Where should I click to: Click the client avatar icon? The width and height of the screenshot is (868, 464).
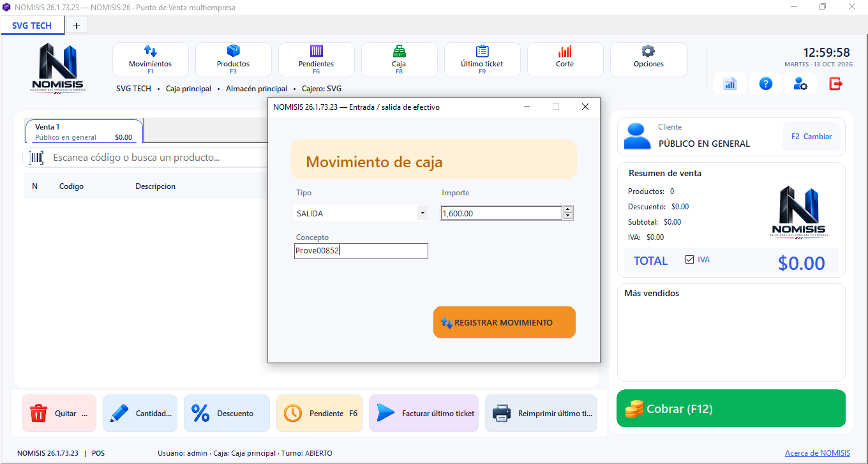[636, 136]
